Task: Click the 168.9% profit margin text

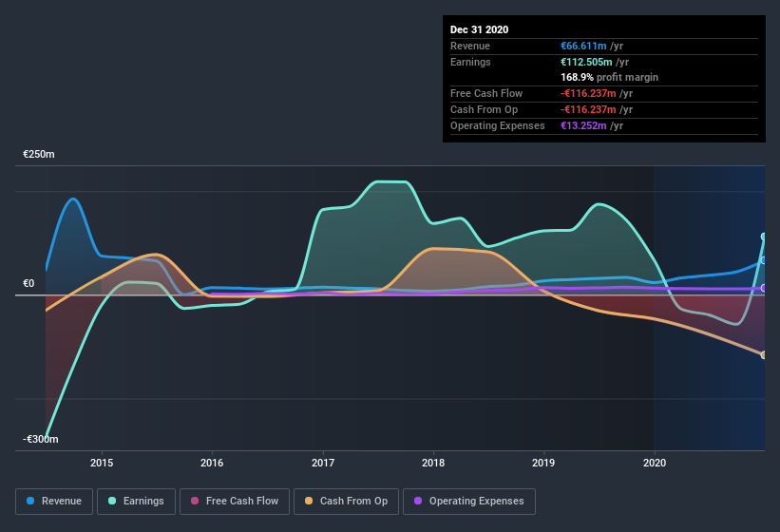Action: (x=609, y=77)
